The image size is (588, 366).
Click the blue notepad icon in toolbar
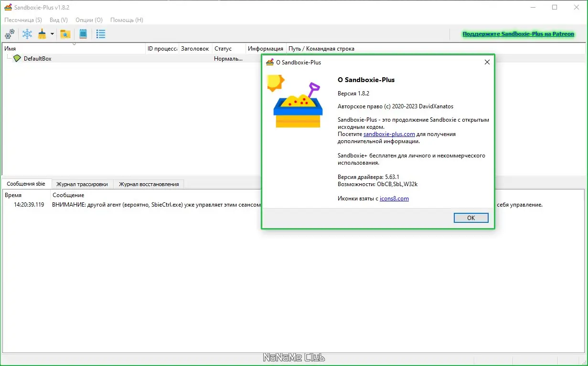(x=83, y=34)
